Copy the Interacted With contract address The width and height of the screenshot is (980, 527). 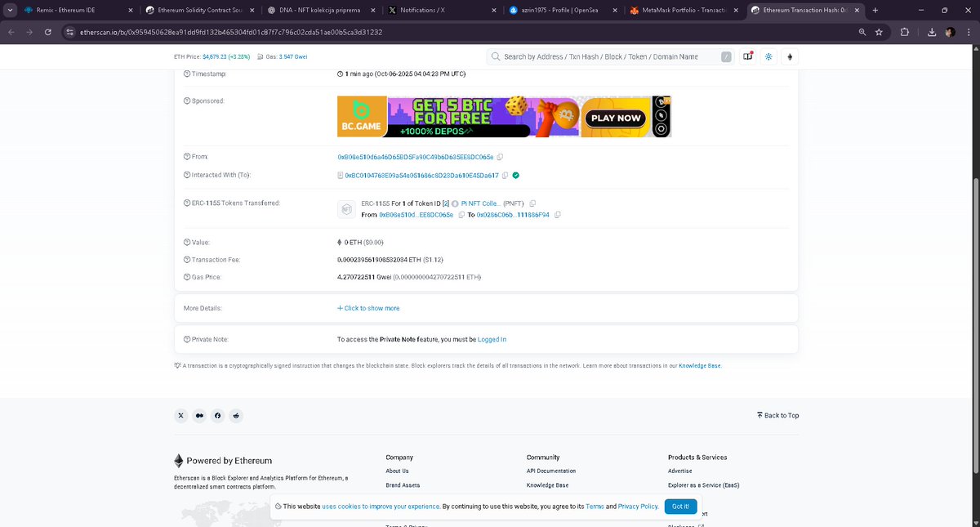pos(506,176)
